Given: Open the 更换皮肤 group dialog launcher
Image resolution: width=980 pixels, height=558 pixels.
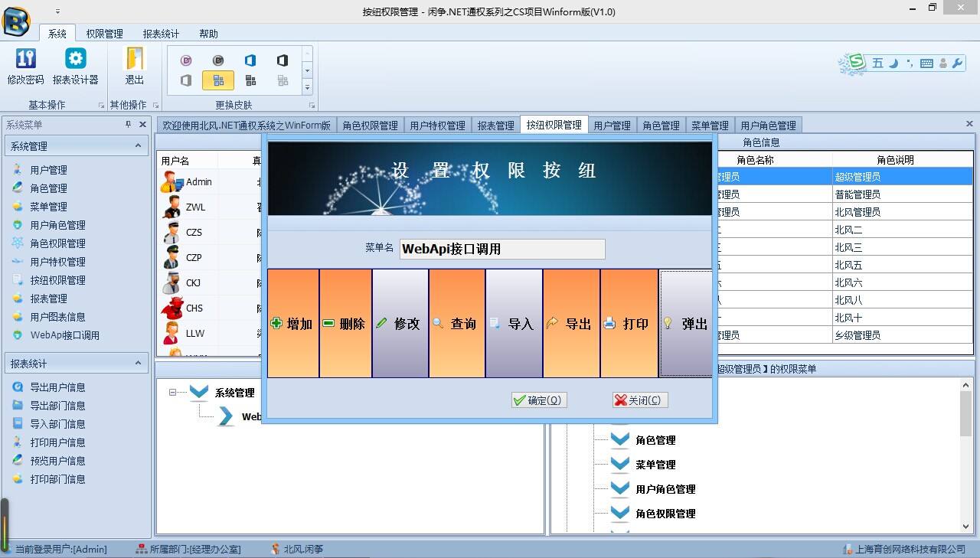Looking at the screenshot, I should coord(312,105).
